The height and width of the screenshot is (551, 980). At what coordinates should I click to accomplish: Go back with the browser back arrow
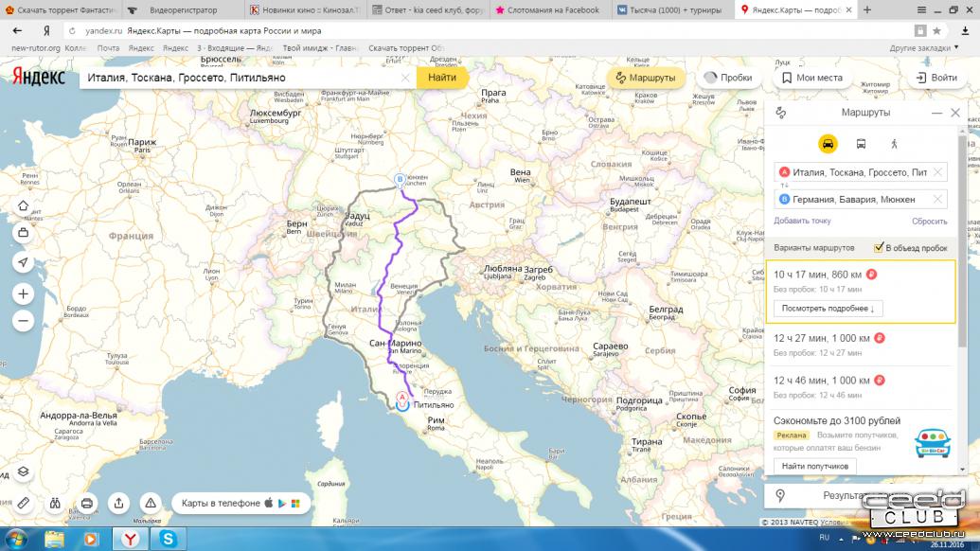point(17,30)
